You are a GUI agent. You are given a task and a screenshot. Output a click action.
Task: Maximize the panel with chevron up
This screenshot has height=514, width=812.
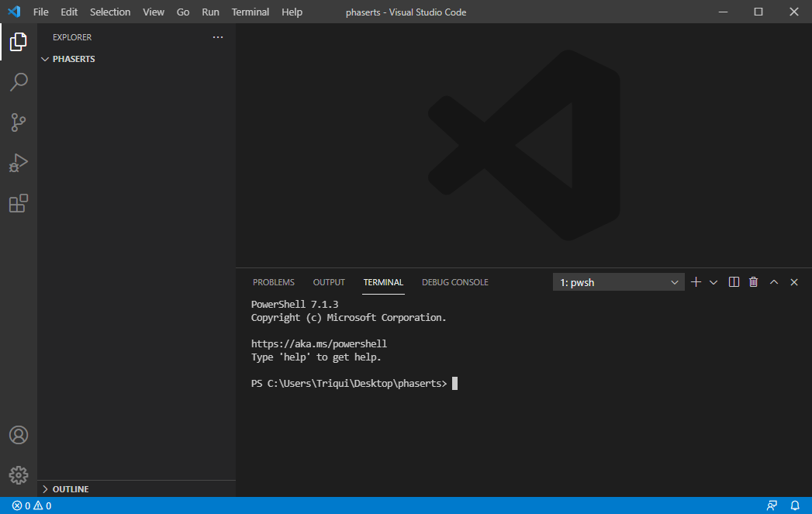[x=773, y=281]
